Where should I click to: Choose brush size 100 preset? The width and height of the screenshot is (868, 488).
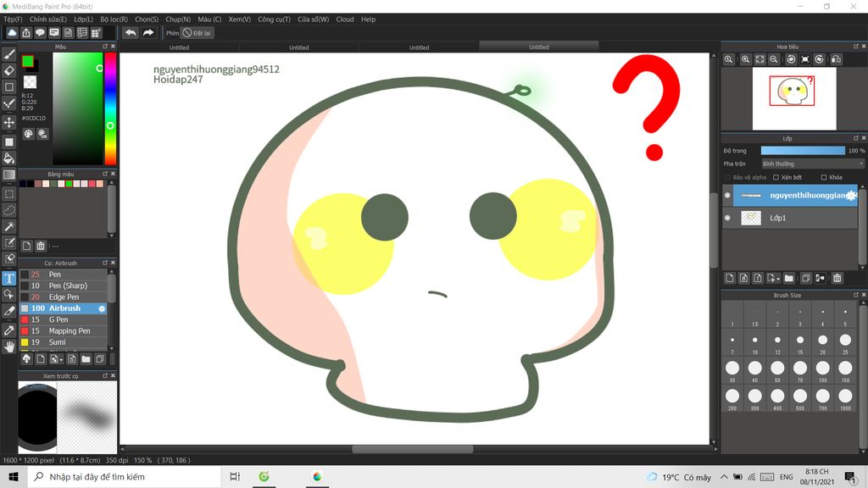tap(822, 371)
